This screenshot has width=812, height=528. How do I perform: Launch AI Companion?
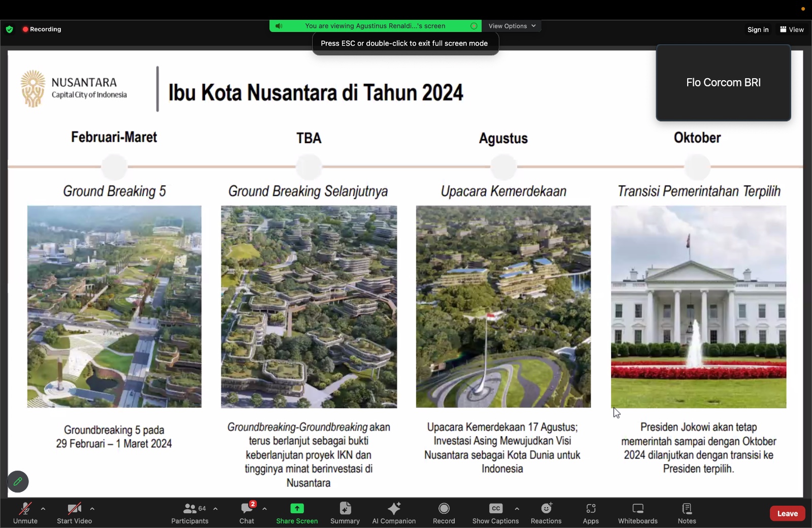click(x=394, y=513)
